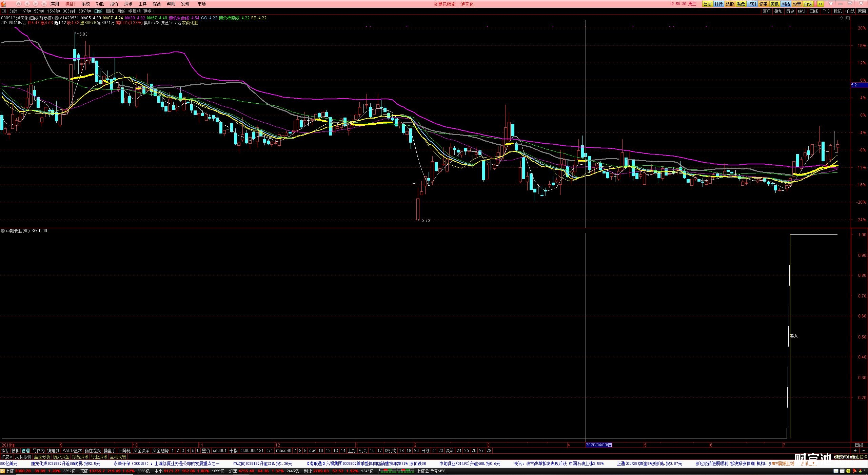The height and width of the screenshot is (475, 868).
Task: Click the Home navigation icon
Action: pos(19,4)
